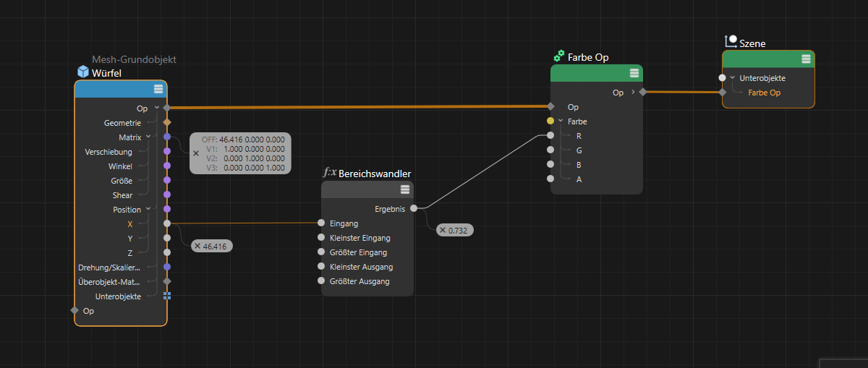Open the Bereichswandler node menu icon
Screen dimensions: 868x368
click(405, 189)
